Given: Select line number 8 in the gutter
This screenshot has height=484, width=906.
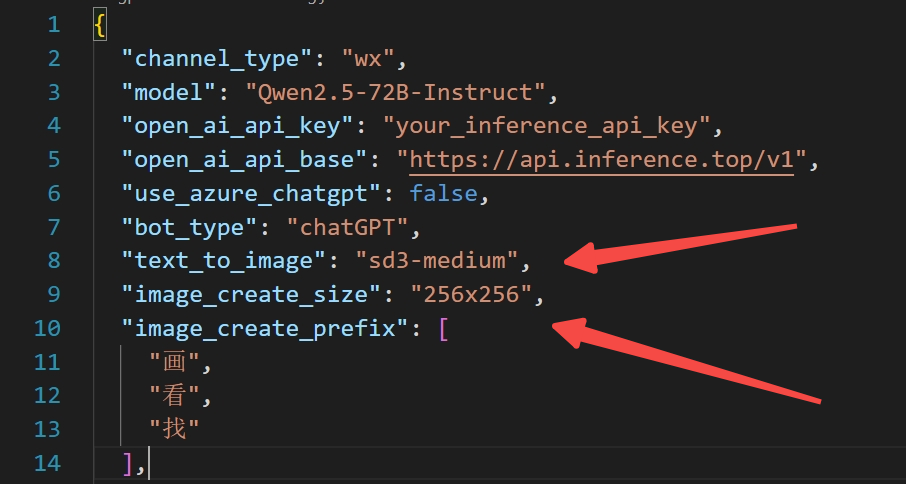Looking at the screenshot, I should coord(53,261).
